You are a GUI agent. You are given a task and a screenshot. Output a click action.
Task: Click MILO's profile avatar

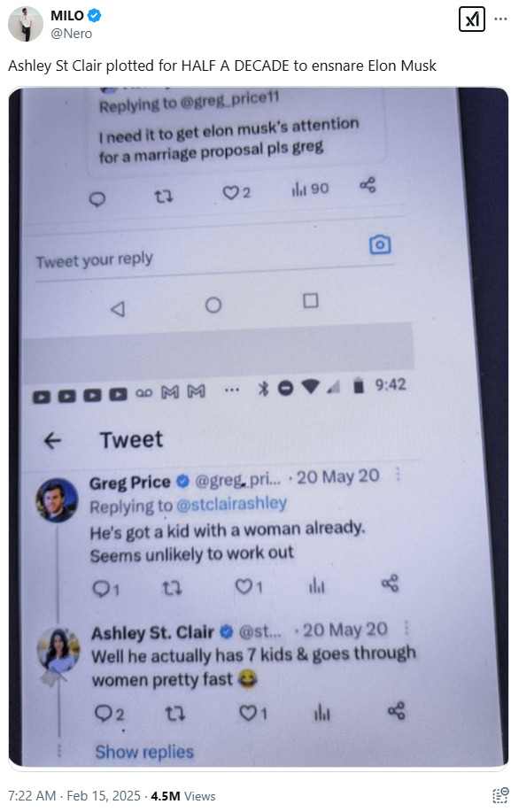click(26, 24)
